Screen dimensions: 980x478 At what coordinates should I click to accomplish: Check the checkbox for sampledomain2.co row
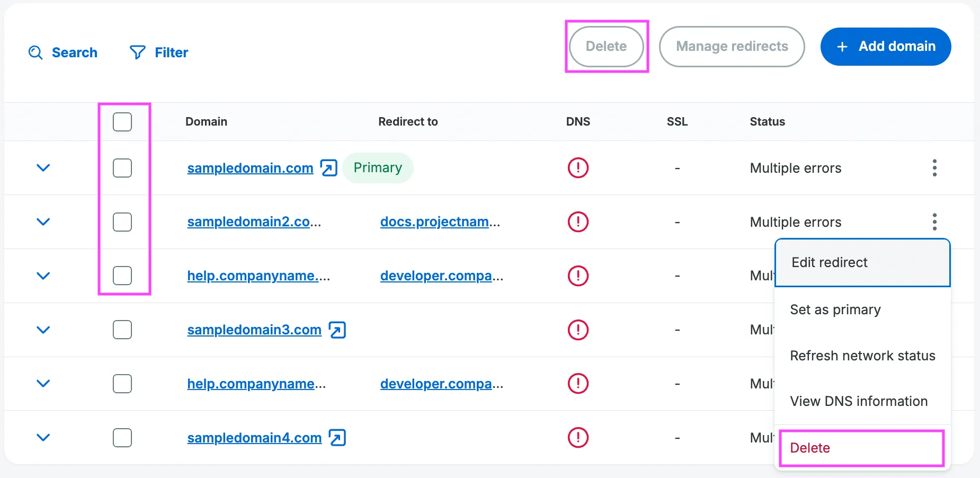click(x=122, y=222)
